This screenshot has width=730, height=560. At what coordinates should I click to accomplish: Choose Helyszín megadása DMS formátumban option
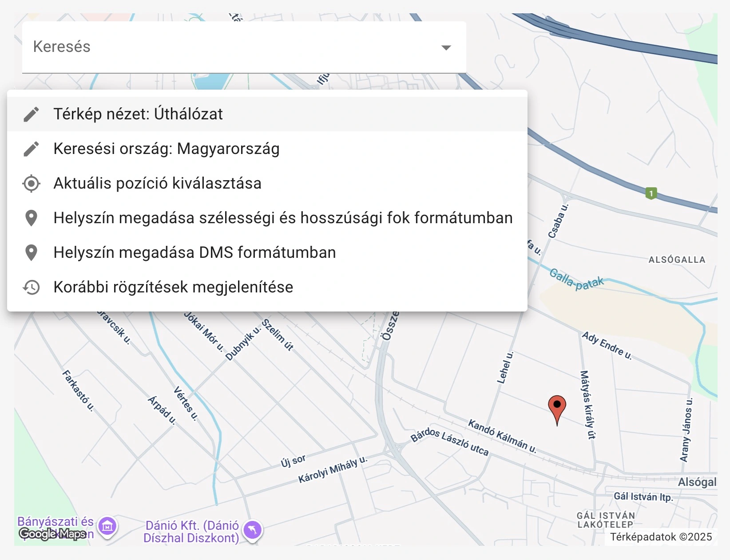[194, 252]
